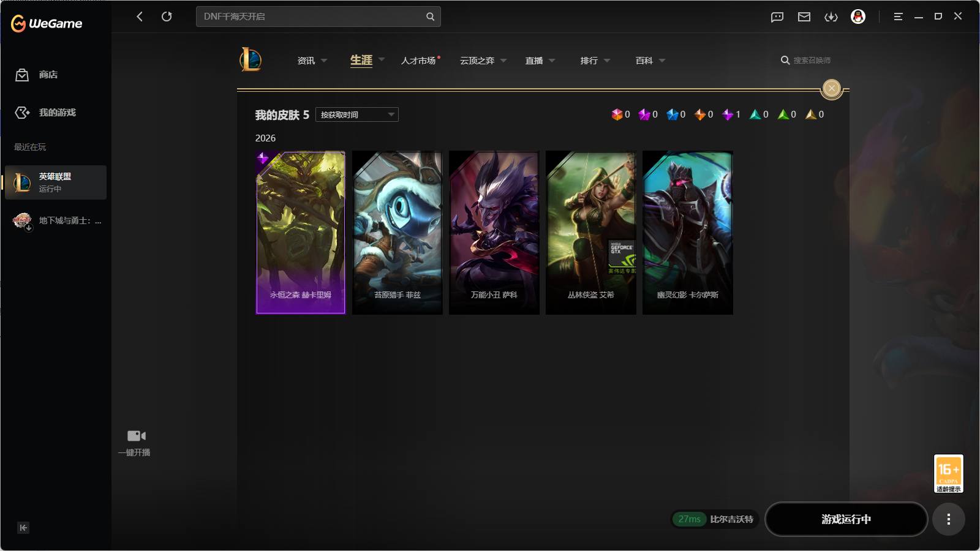Click the 商店 shop bag icon
Viewport: 980px width, 551px height.
coord(22,75)
